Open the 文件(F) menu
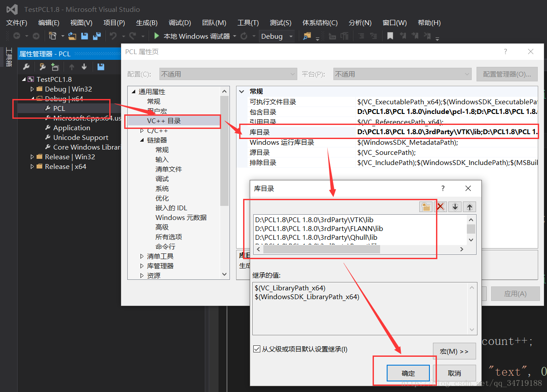 (17, 23)
